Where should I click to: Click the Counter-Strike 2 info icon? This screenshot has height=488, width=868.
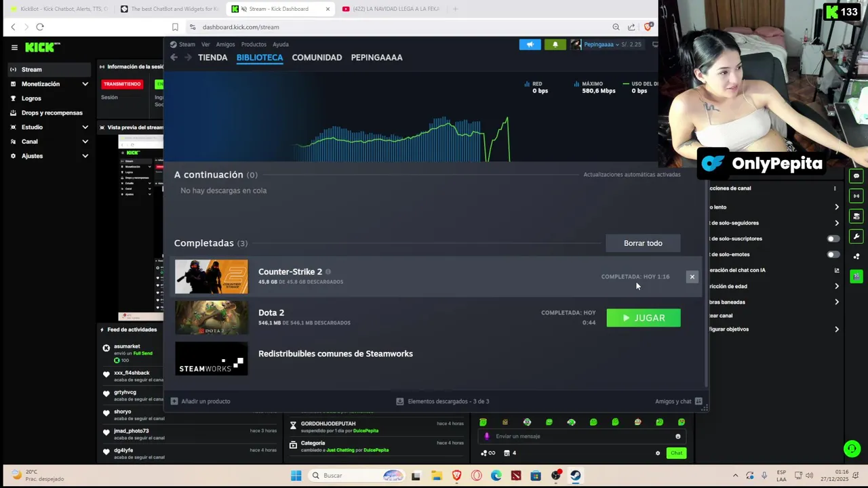click(x=328, y=272)
